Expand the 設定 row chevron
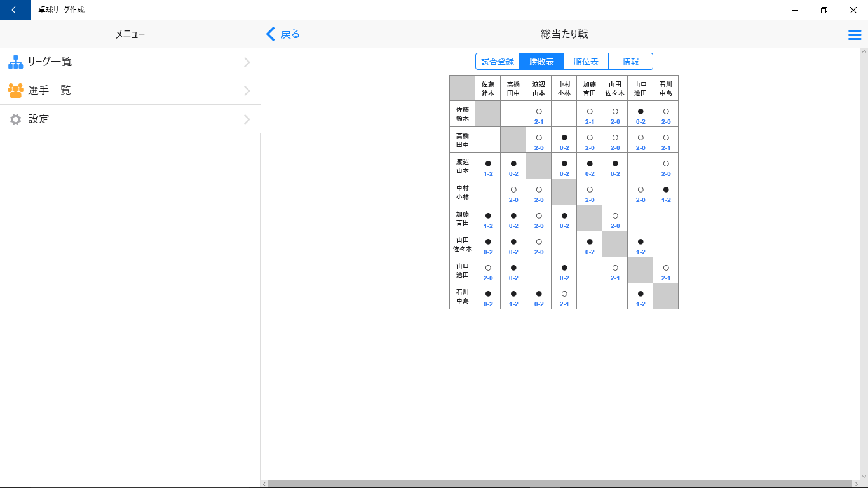 (247, 119)
